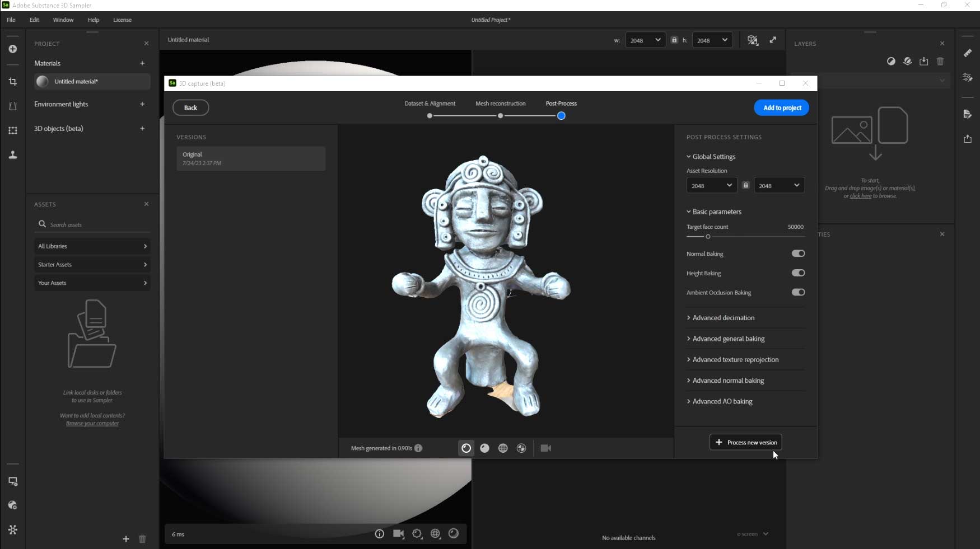The height and width of the screenshot is (549, 980).
Task: Open the Edit menu
Action: [34, 20]
